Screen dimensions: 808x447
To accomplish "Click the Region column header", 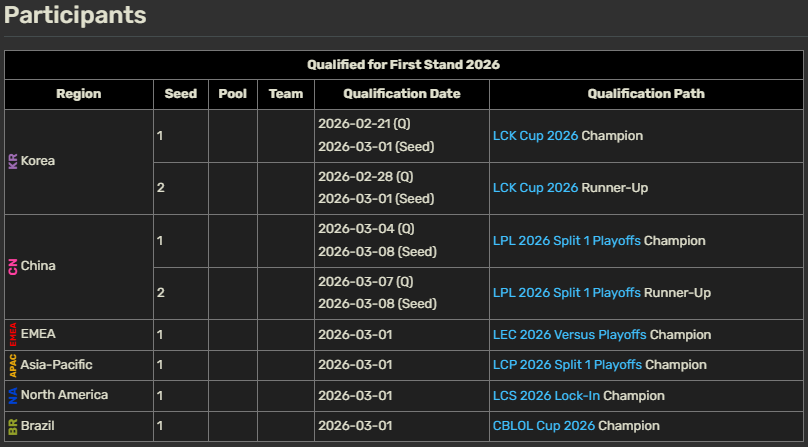I will (x=78, y=94).
